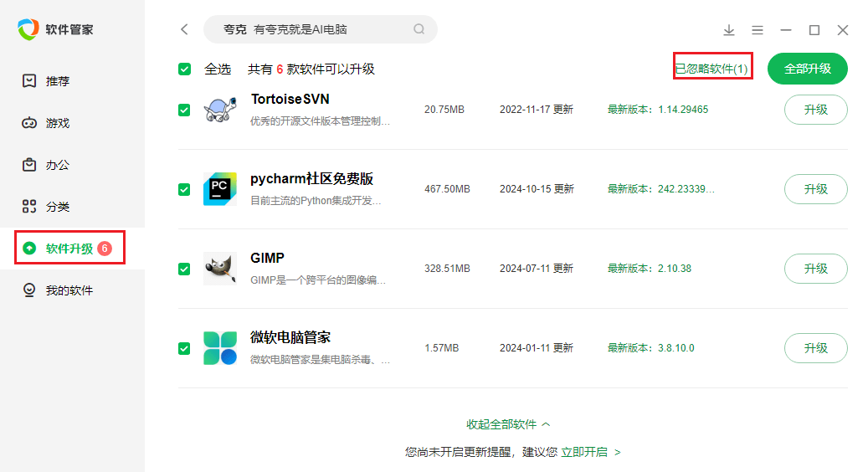Upgrade pycharm社区免费版 with 升级 button
Image resolution: width=868 pixels, height=472 pixels.
(816, 189)
